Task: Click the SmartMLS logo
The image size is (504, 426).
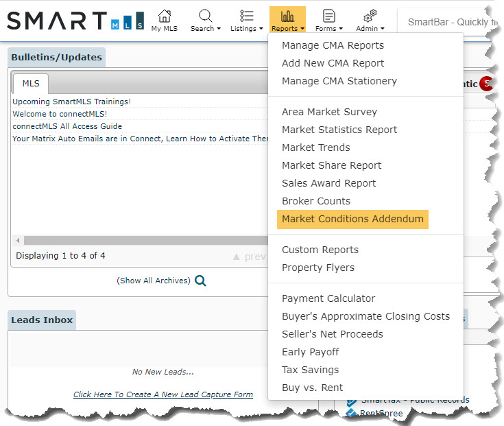Action: (75, 21)
